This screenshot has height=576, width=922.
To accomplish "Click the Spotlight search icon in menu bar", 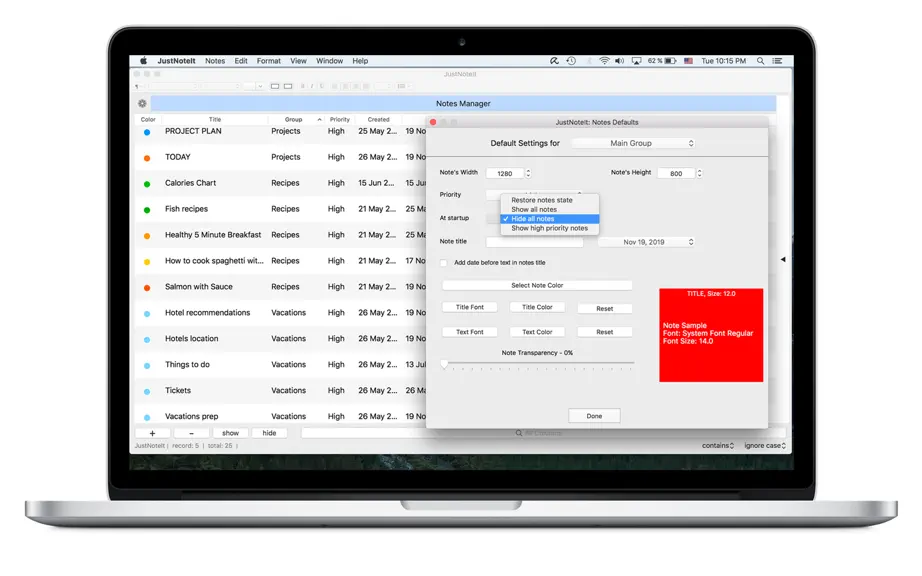I will [x=760, y=61].
